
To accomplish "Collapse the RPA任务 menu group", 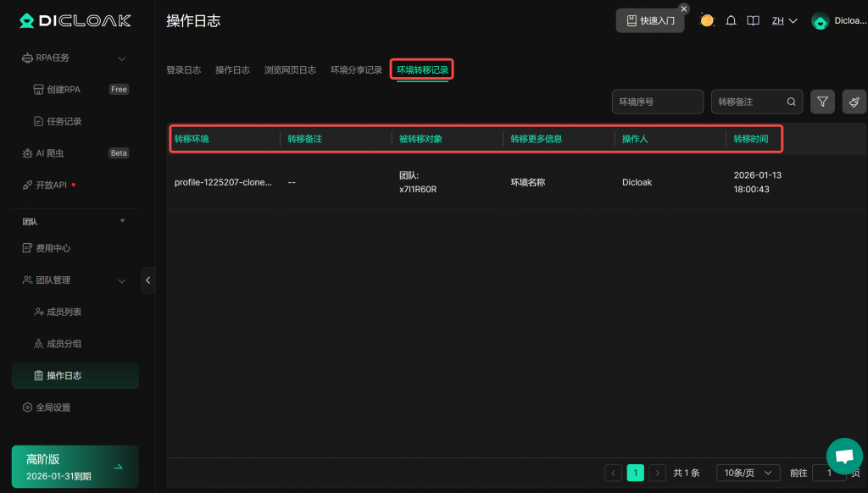I will tap(121, 58).
